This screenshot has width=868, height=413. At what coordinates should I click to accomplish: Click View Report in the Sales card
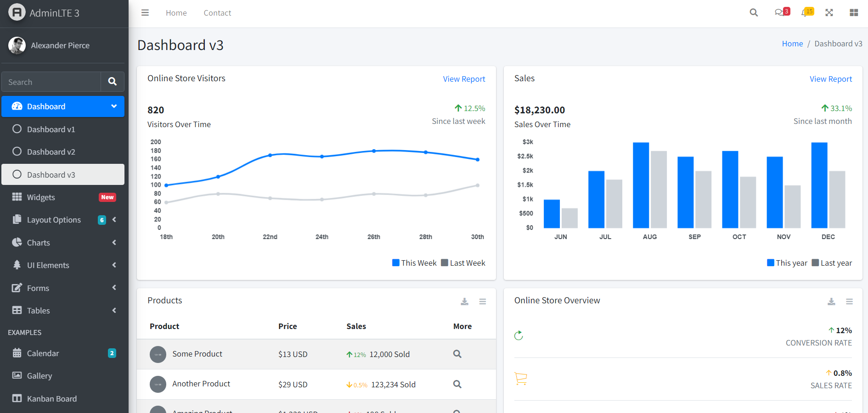click(x=831, y=79)
